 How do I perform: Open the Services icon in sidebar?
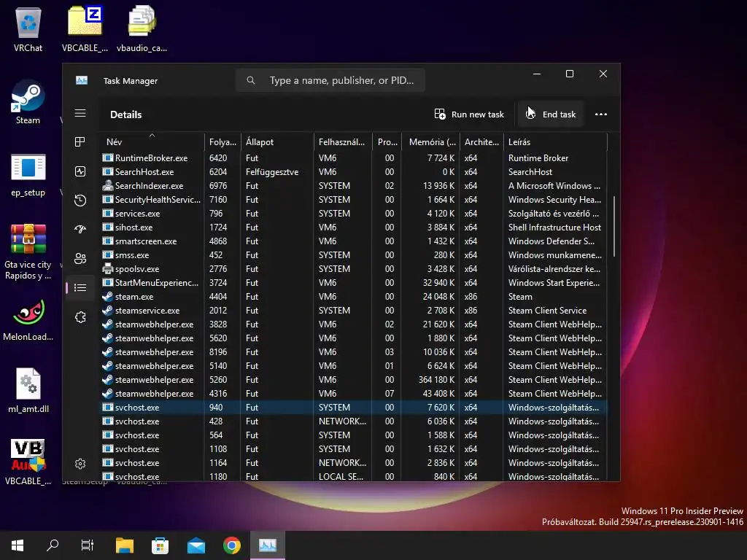point(80,317)
